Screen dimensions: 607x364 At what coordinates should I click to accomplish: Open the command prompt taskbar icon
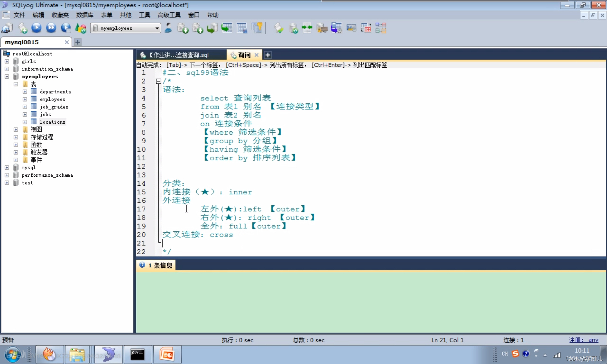(x=138, y=355)
